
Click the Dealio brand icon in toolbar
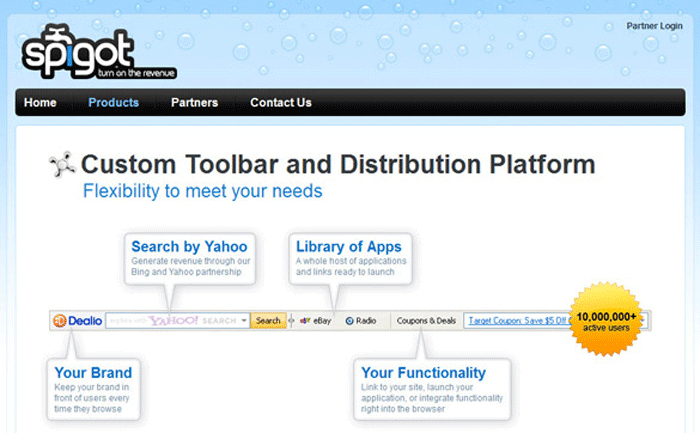tap(60, 321)
